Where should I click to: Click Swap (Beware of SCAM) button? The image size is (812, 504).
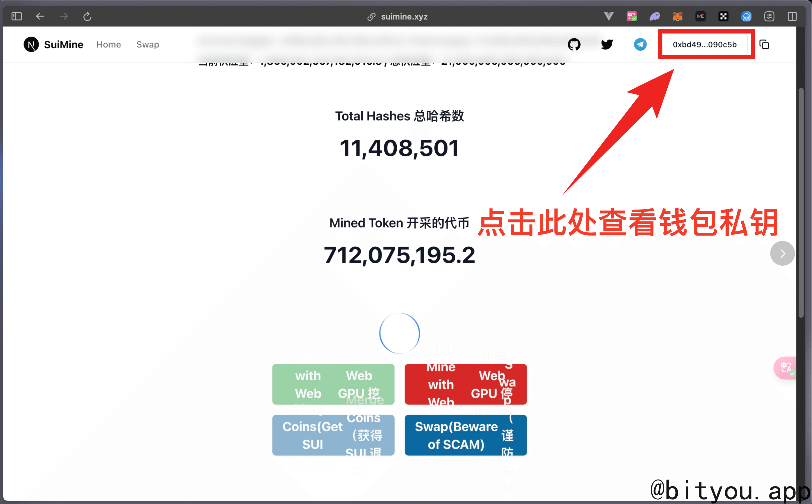tap(466, 435)
